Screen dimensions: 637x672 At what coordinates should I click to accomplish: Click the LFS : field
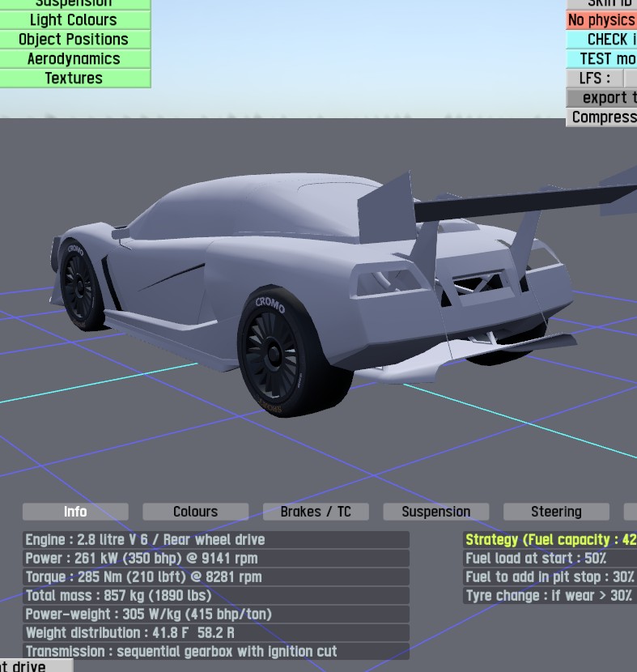pos(595,79)
